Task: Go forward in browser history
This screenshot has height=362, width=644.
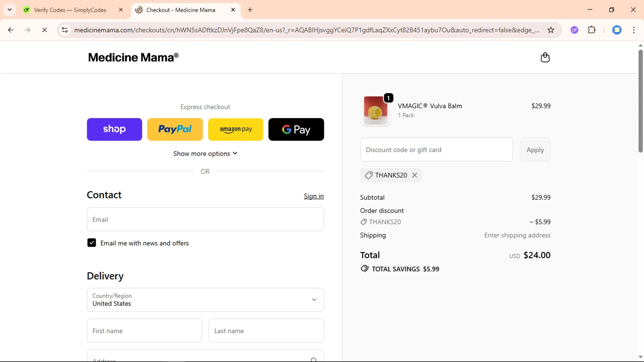Action: tap(27, 30)
